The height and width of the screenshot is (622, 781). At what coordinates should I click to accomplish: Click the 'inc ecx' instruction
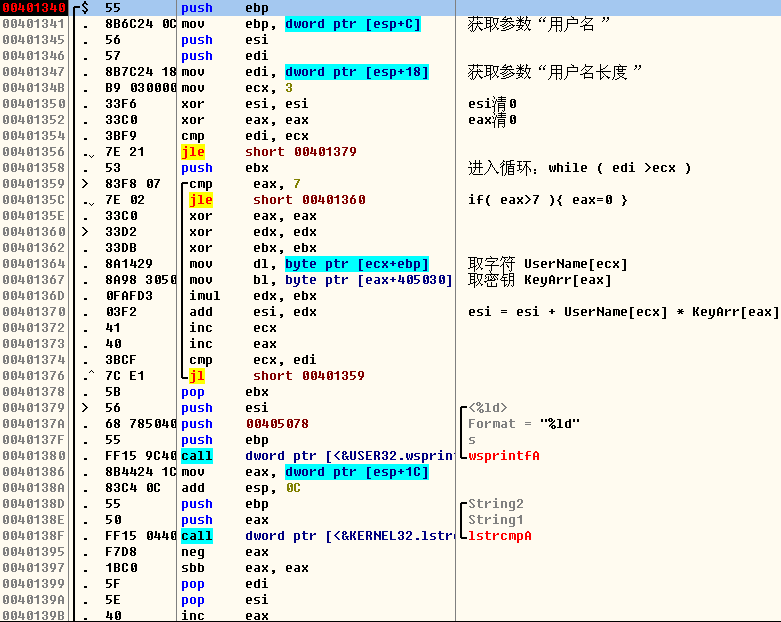tap(233, 328)
